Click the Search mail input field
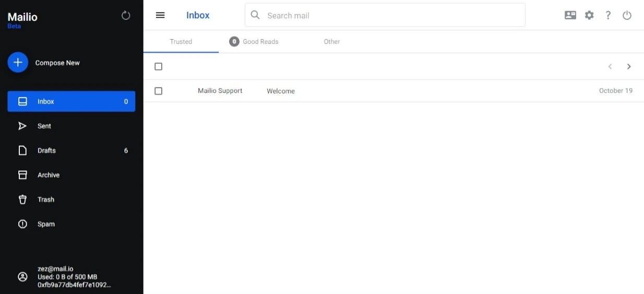Viewport: 644px width, 294px height. coord(391,16)
